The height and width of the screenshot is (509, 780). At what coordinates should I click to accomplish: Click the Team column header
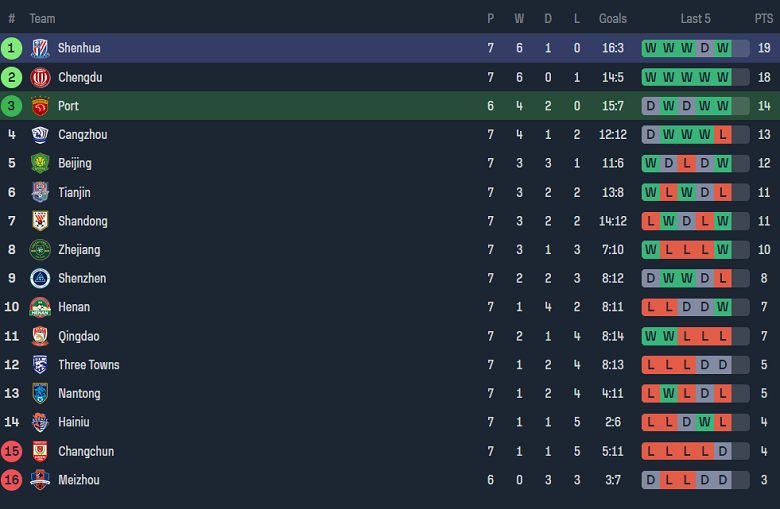[x=43, y=19]
